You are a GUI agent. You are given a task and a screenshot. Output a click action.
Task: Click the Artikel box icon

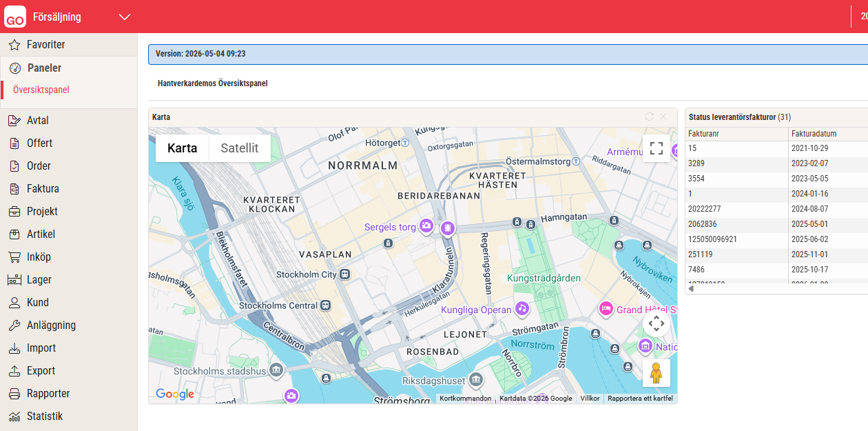(x=14, y=234)
